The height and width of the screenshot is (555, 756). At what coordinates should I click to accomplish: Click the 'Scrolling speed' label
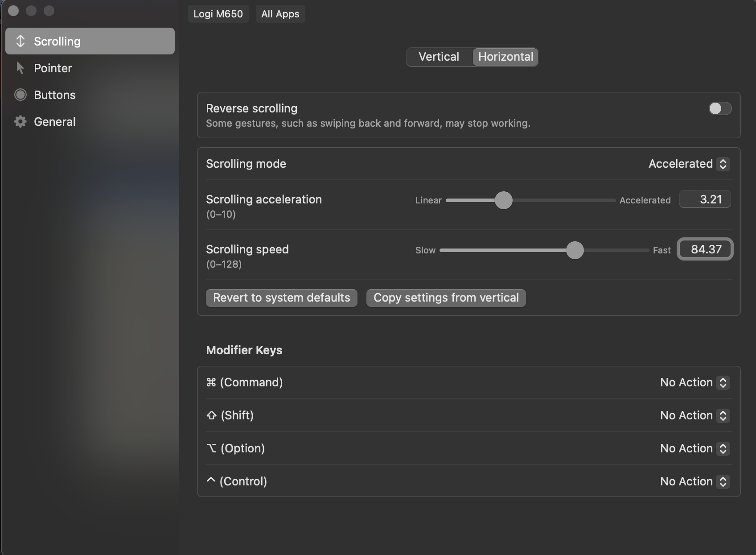pyautogui.click(x=247, y=249)
